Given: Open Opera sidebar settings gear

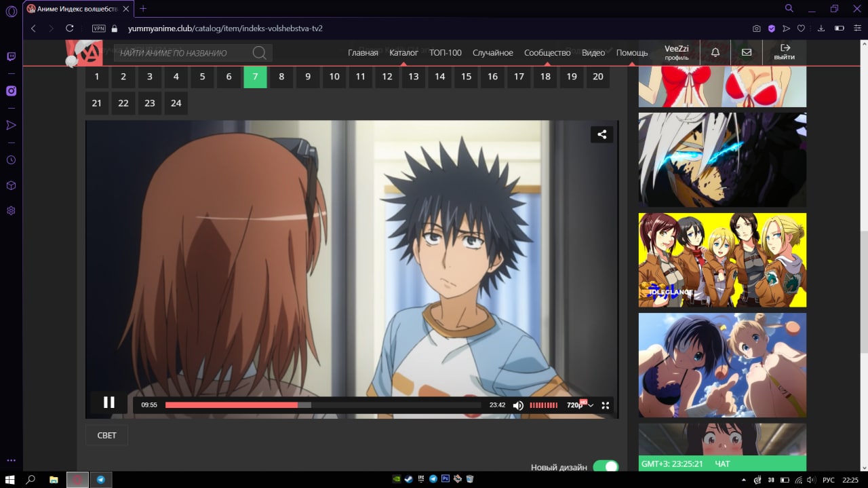Looking at the screenshot, I should tap(11, 210).
